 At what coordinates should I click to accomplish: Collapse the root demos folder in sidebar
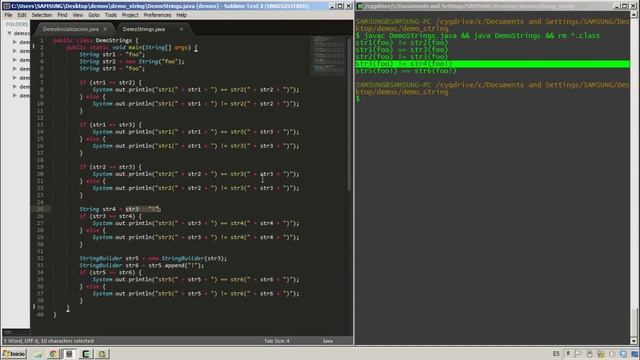pos(9,33)
